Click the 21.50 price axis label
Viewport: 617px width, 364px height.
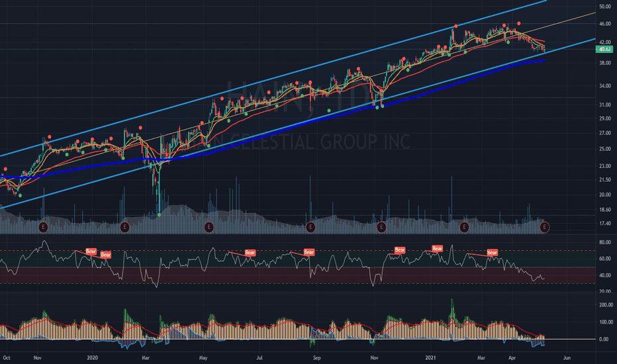click(x=604, y=180)
